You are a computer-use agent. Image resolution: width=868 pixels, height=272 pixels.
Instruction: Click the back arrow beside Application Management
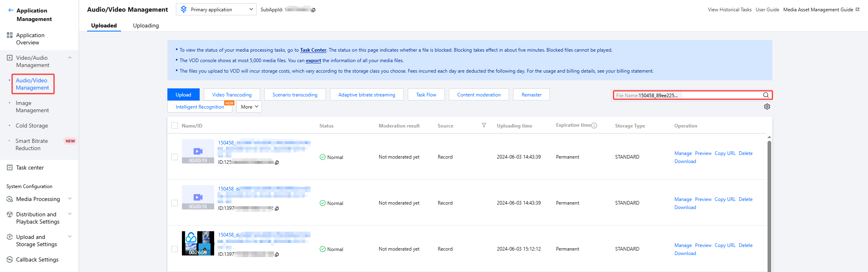coord(10,10)
